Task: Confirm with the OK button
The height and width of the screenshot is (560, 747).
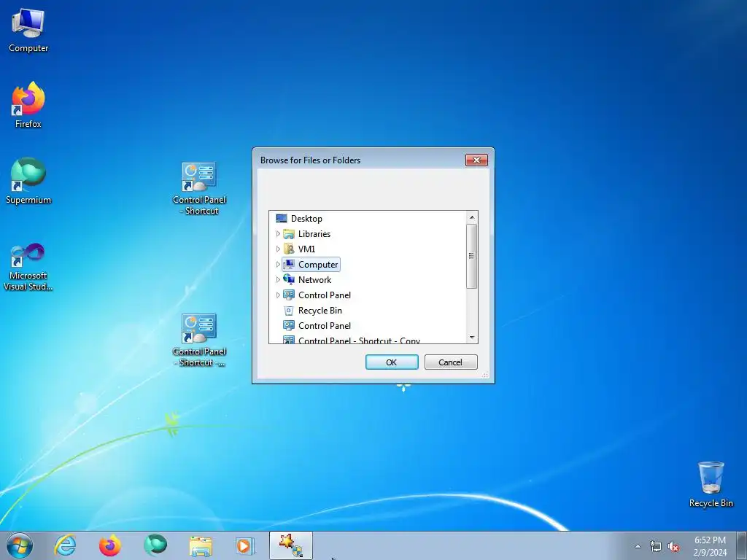Action: tap(392, 362)
